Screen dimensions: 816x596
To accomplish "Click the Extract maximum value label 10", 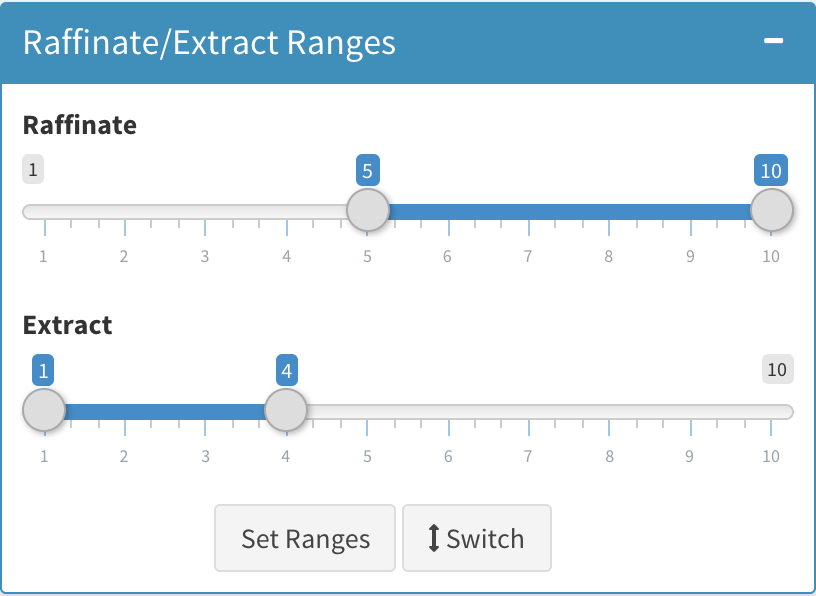I will point(776,370).
